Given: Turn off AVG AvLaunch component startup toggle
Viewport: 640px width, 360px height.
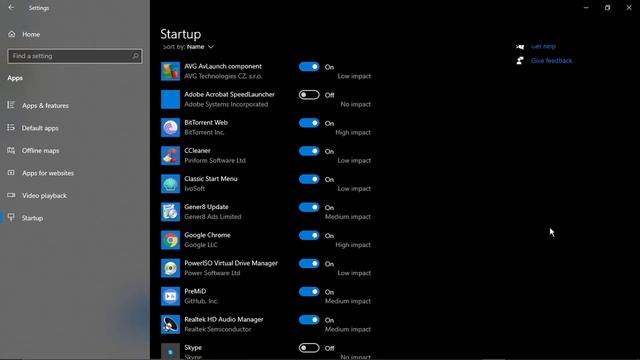Looking at the screenshot, I should tap(309, 67).
